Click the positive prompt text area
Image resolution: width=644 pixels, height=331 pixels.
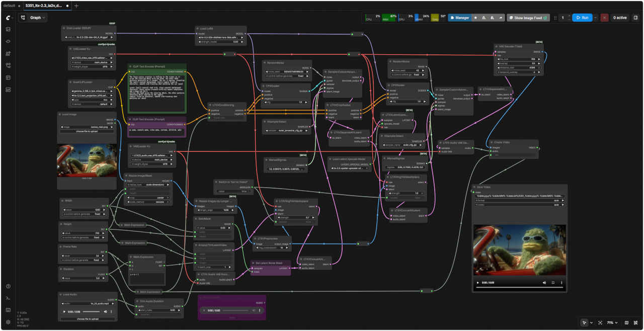click(x=157, y=93)
